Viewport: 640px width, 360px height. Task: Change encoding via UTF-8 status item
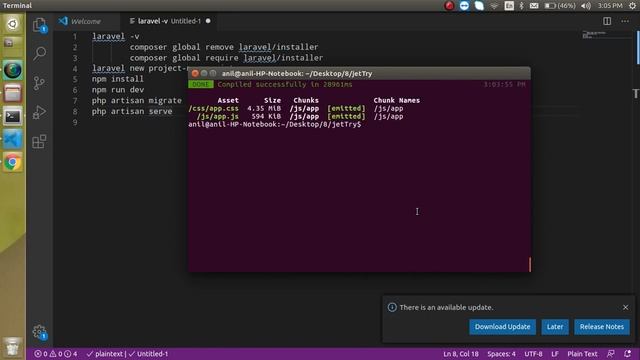(533, 354)
